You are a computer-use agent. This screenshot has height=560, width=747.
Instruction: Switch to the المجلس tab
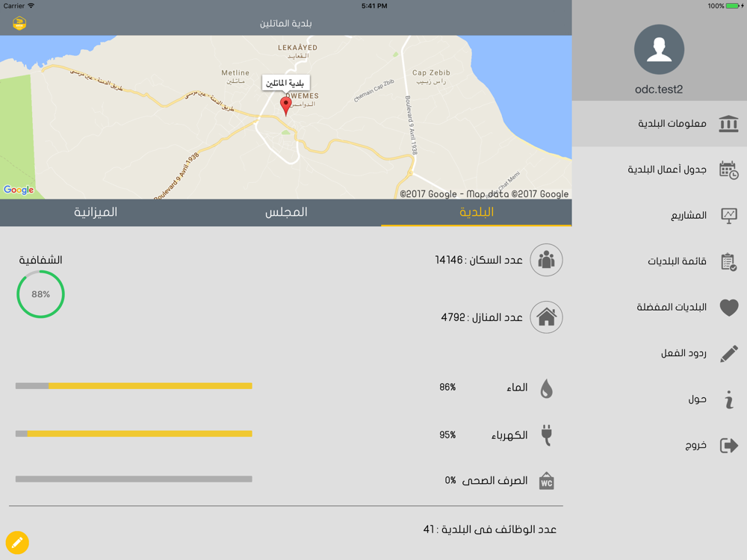286,212
